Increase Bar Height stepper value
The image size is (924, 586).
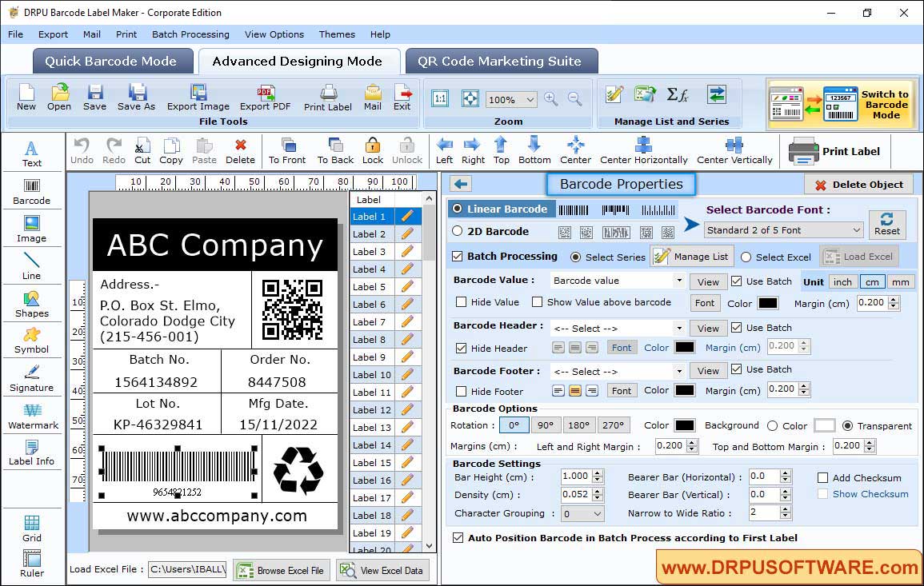click(x=598, y=473)
